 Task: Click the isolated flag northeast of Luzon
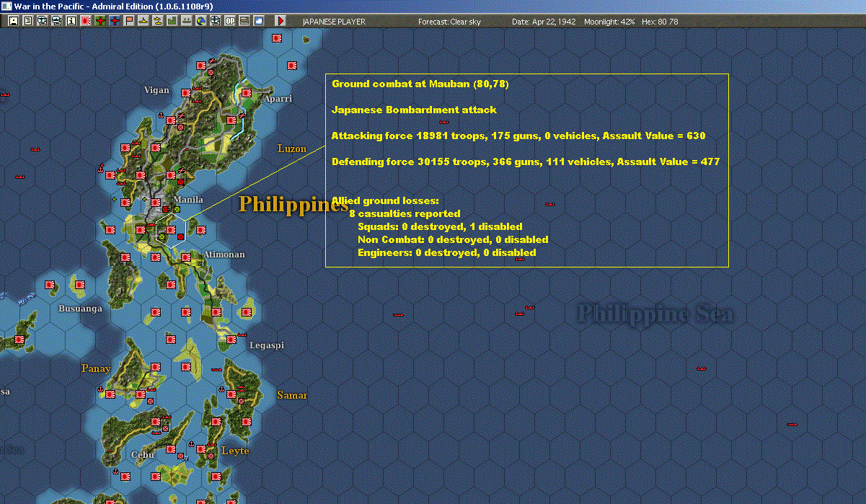click(x=292, y=65)
